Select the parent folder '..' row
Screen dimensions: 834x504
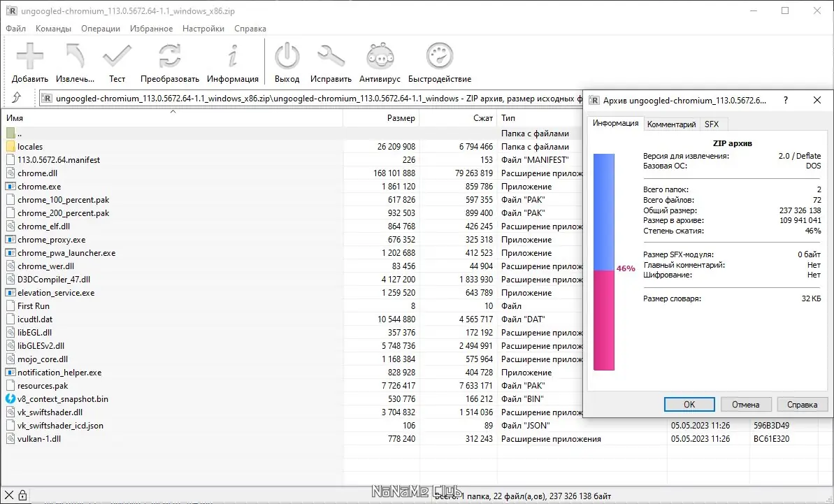click(292, 134)
